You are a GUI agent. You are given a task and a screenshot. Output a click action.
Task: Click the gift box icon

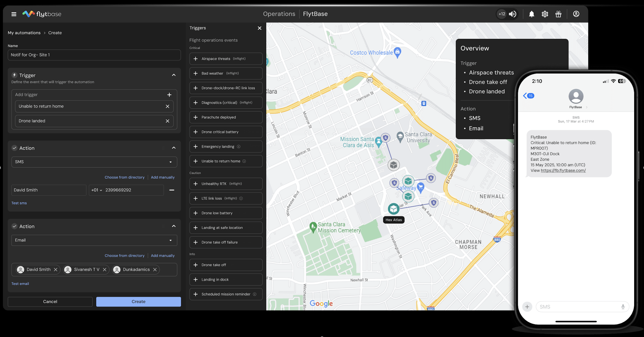(558, 14)
